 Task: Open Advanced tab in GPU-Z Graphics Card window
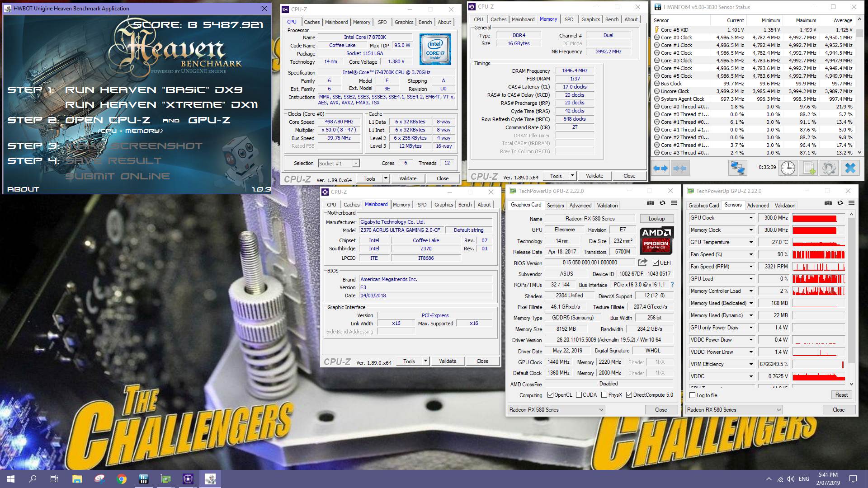point(580,206)
